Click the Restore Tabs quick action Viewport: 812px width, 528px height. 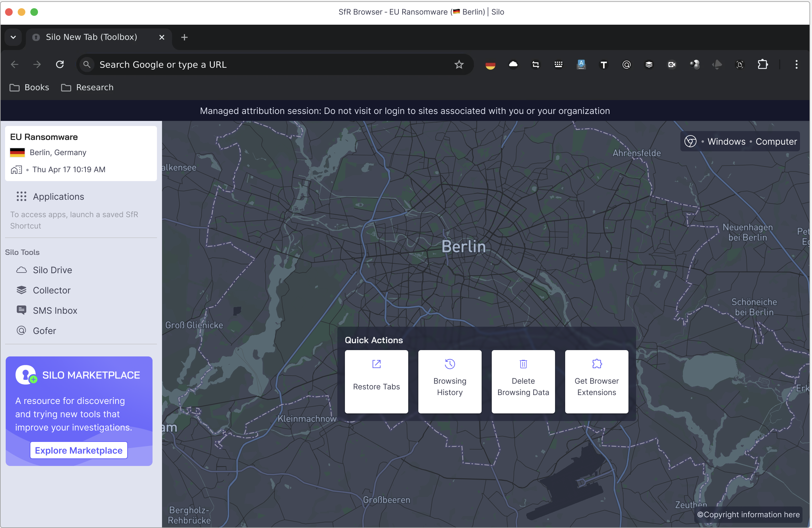(x=376, y=381)
